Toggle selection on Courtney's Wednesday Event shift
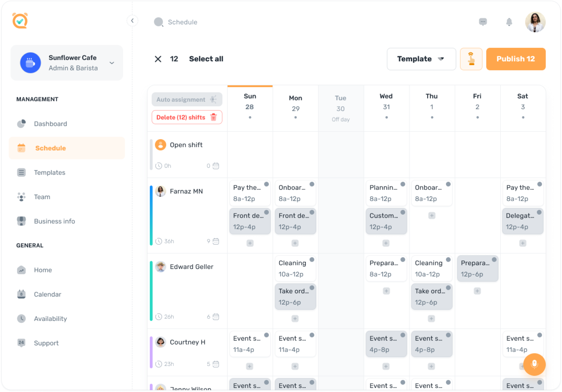 point(403,335)
